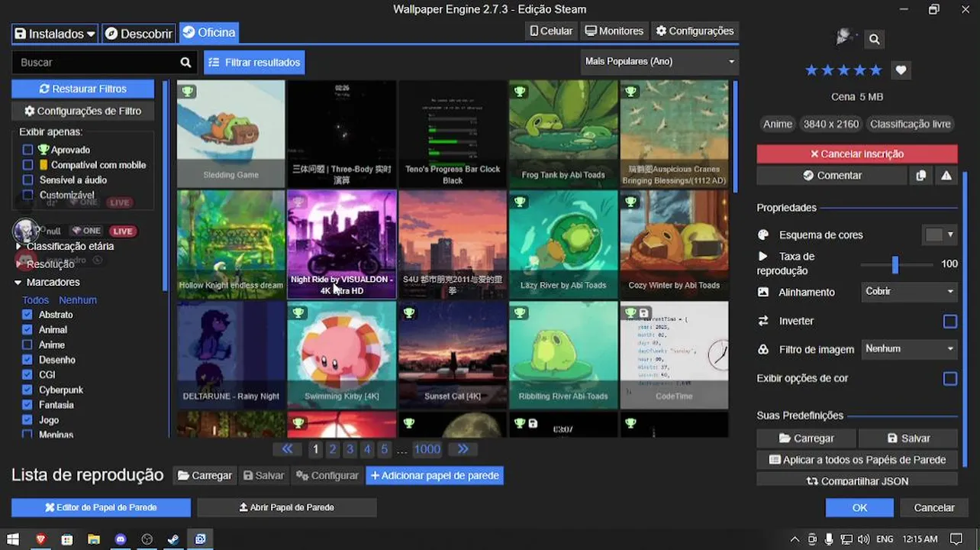The image size is (980, 550).
Task: Adjust Taxa de reprodução slider
Action: 896,264
